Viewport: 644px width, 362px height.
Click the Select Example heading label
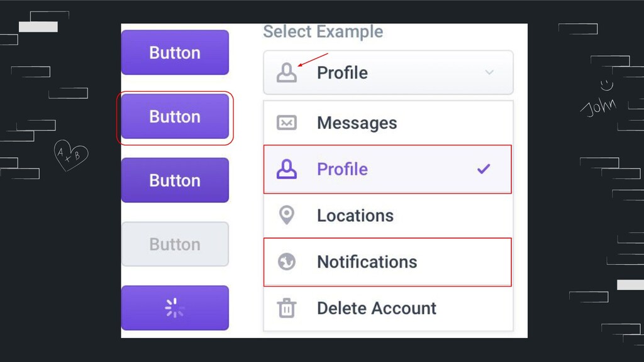(323, 31)
